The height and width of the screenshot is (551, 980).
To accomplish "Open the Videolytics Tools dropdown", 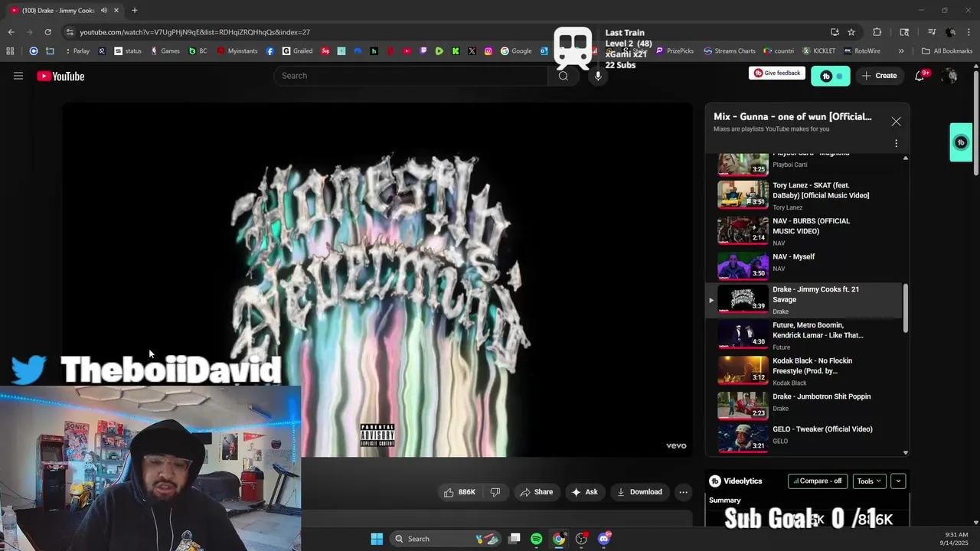I will click(x=869, y=481).
